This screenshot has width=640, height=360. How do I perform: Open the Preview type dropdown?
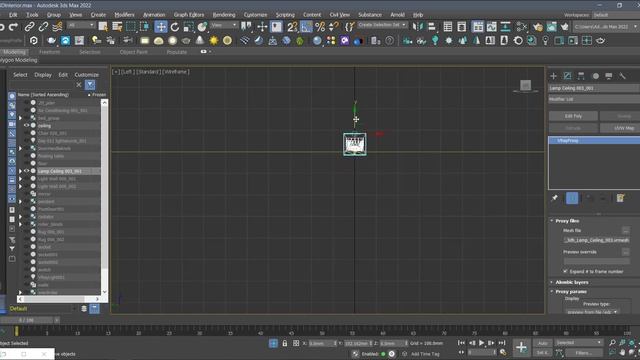point(592,312)
